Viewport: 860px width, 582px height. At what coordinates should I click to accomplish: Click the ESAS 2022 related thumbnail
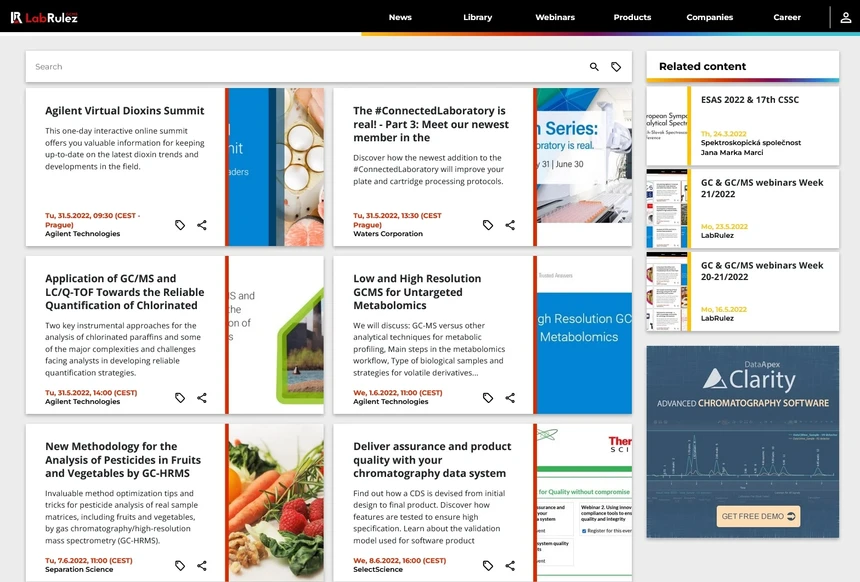667,126
